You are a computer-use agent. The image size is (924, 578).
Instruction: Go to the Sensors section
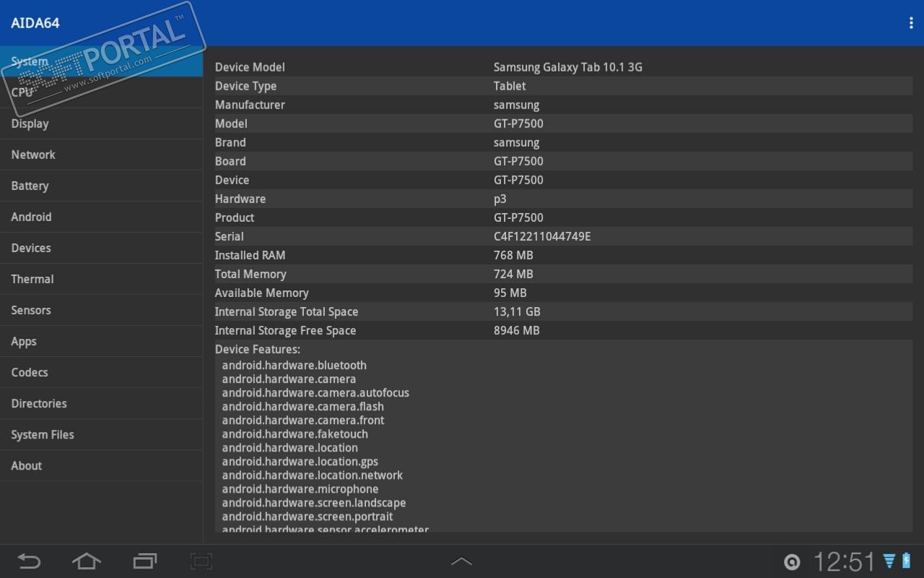click(101, 310)
